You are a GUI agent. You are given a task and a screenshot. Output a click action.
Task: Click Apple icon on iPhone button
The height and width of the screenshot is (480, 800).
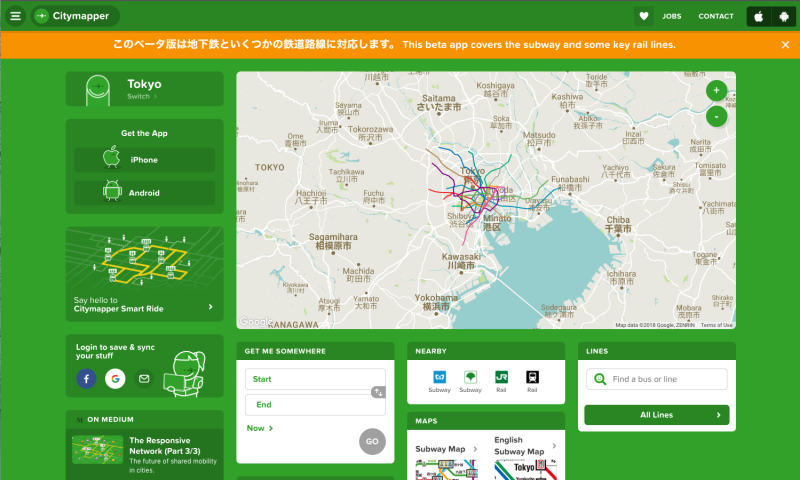coord(112,157)
